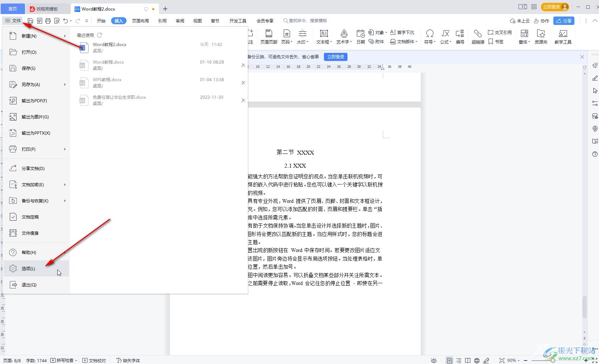The image size is (599, 364).
Task: Add a new document tab with plus
Action: (165, 9)
